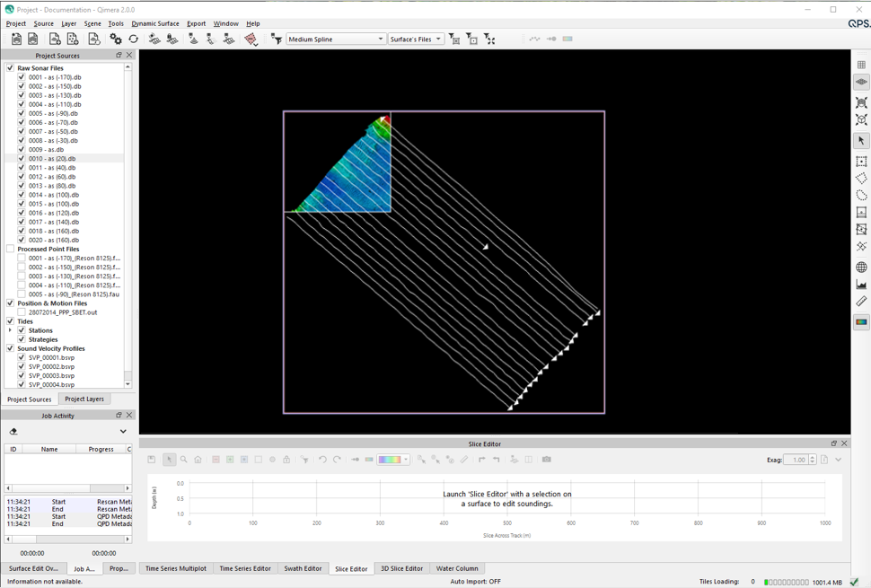Click the filter funnel icon beside Medium Spline
871x588 pixels.
276,39
